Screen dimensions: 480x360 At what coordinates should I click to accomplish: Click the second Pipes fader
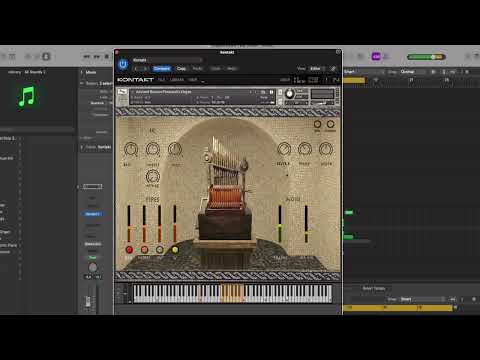click(x=144, y=224)
